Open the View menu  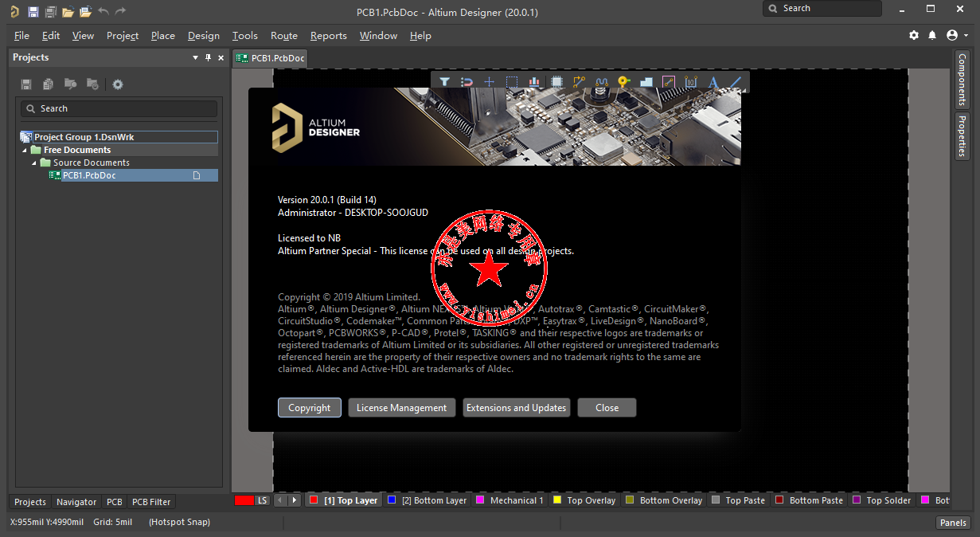pos(83,35)
